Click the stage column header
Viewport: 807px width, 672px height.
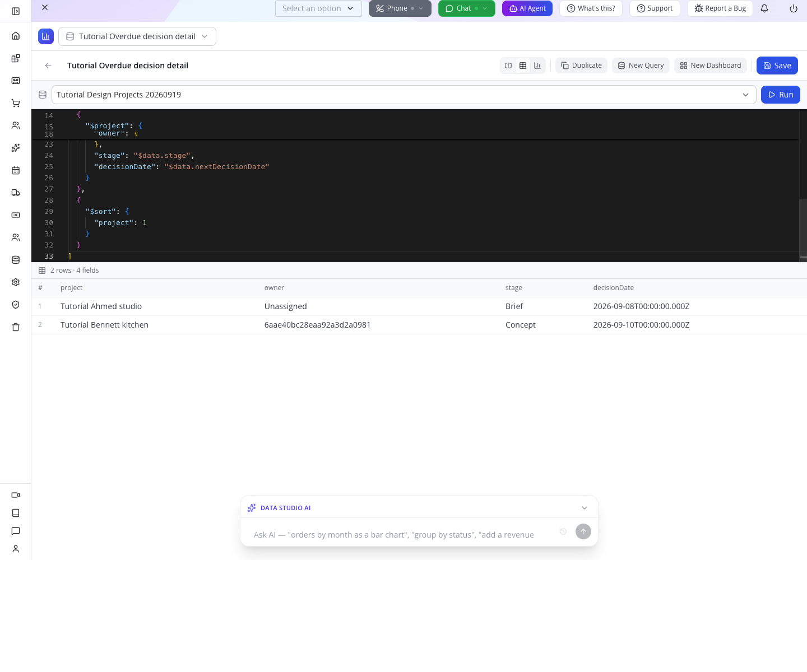pyautogui.click(x=513, y=288)
